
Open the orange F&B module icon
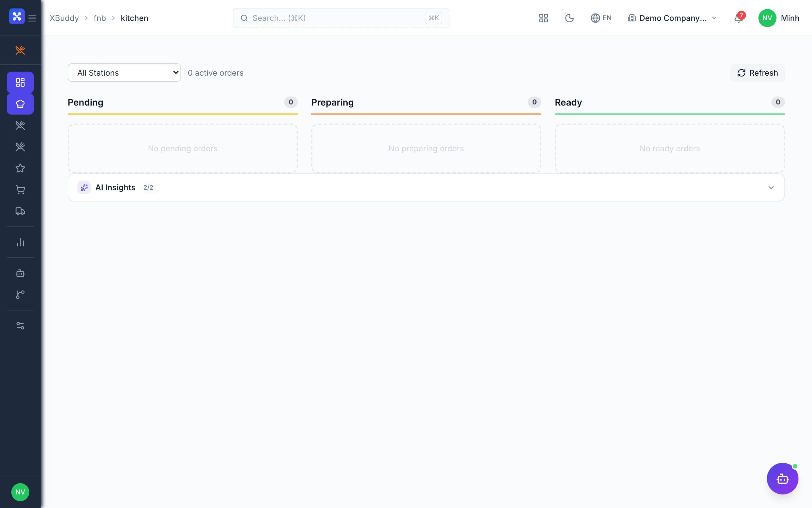tap(20, 51)
